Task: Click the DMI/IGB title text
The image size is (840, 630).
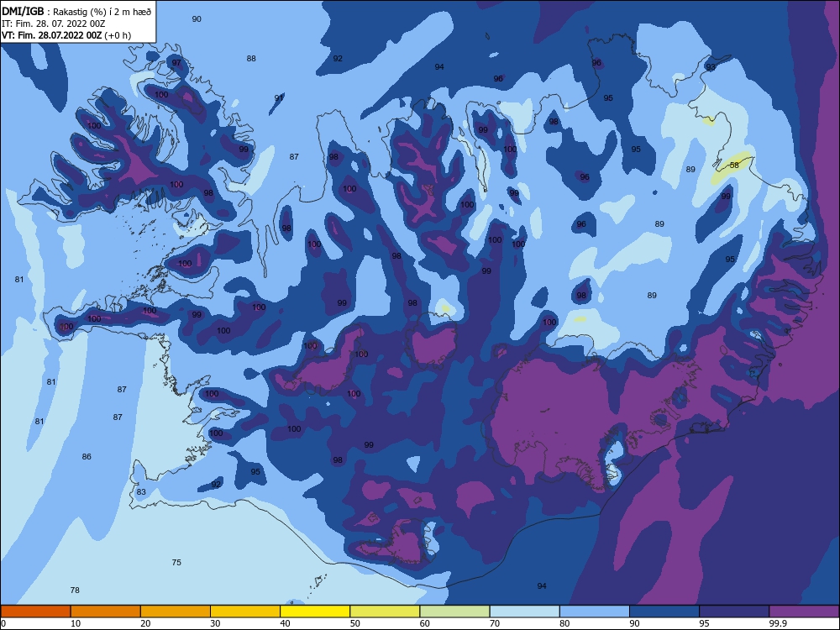Action: [23, 11]
